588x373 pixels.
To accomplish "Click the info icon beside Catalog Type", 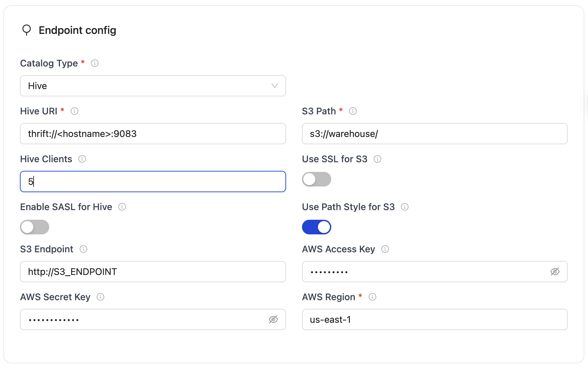I will pos(94,63).
